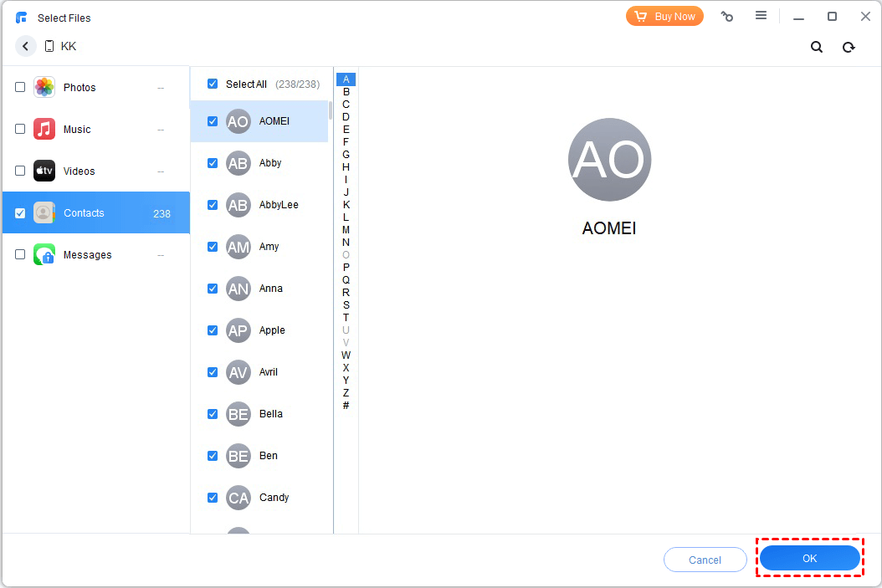This screenshot has width=882, height=588.
Task: Select the Music category icon
Action: click(44, 129)
